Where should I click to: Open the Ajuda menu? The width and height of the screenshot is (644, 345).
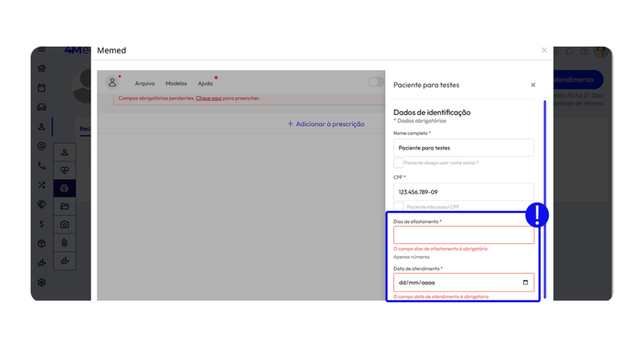click(x=205, y=84)
